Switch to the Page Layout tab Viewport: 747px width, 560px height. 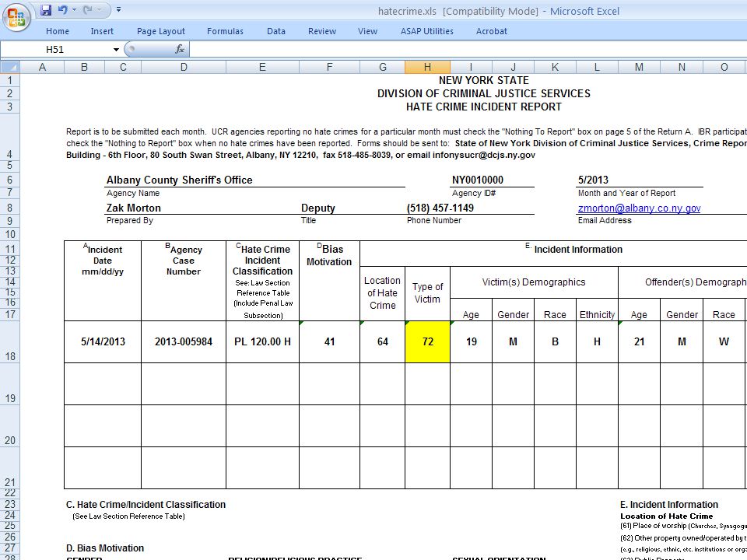tap(160, 31)
